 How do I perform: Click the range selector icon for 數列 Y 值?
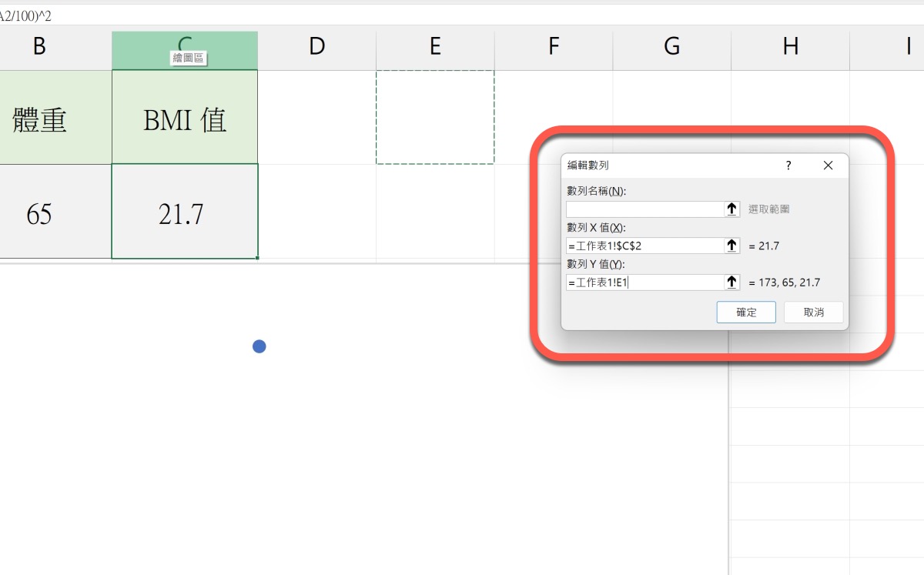tap(732, 282)
